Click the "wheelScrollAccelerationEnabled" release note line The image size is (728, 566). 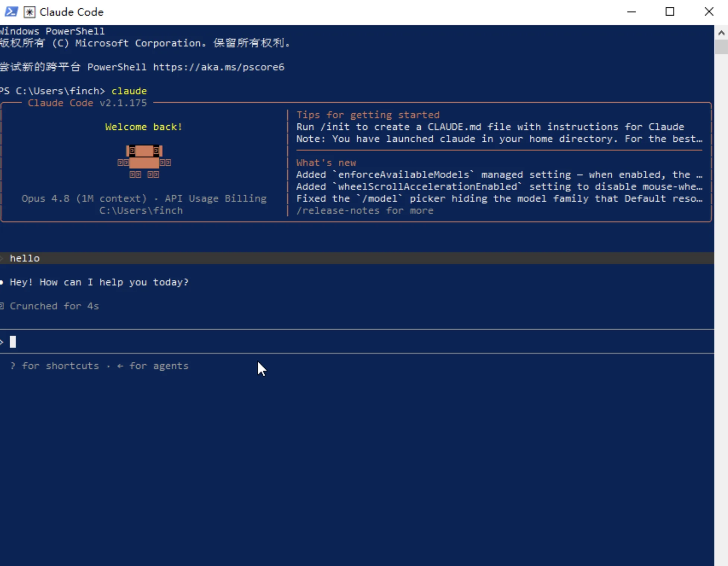[499, 186]
